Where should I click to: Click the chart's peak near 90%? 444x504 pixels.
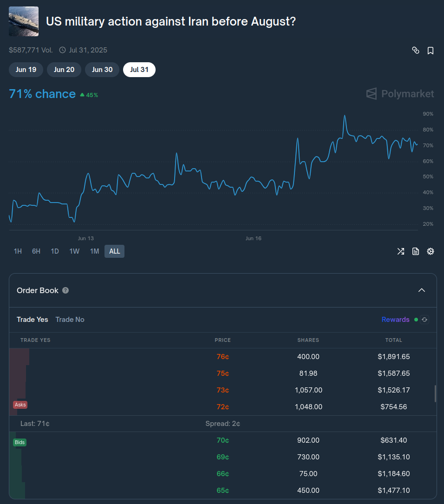click(345, 116)
